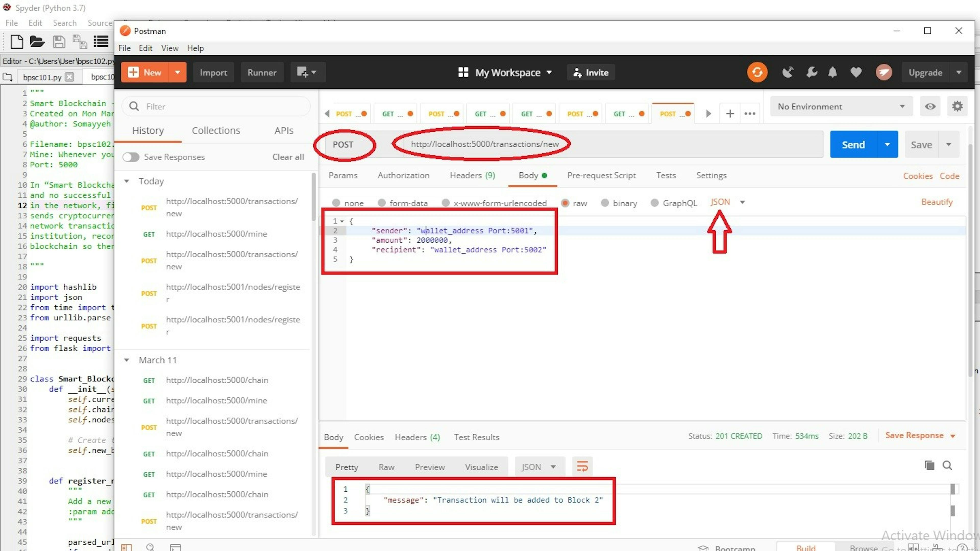Click the open folder icon in Spyder toolbar
The width and height of the screenshot is (980, 551).
pos(37,41)
